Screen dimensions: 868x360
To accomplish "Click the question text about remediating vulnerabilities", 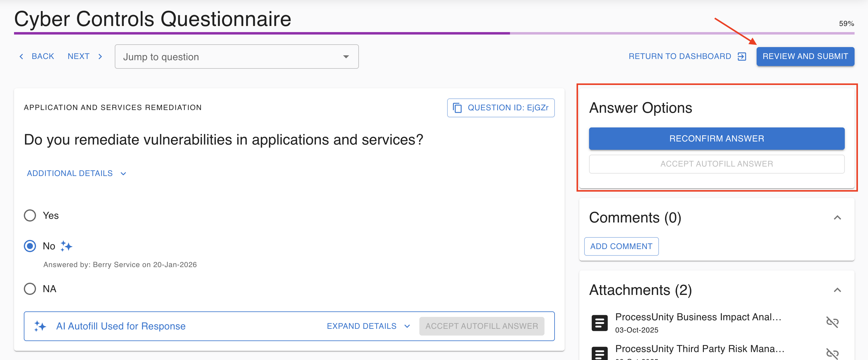I will (x=223, y=140).
